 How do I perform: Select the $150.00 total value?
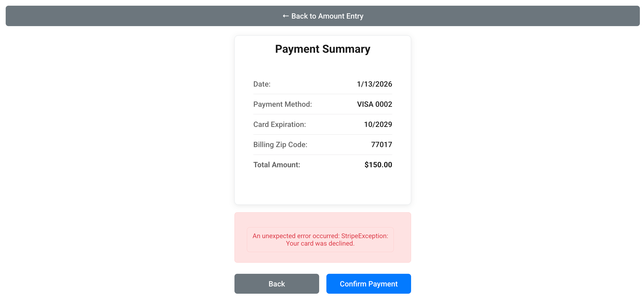(x=378, y=165)
